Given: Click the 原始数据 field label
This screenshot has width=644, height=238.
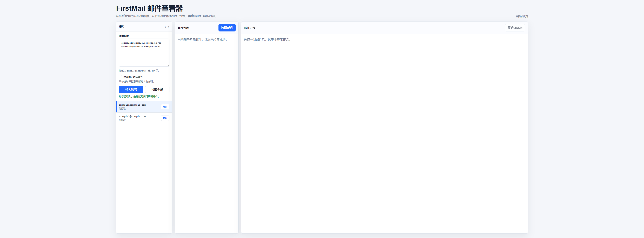Looking at the screenshot, I should 124,36.
